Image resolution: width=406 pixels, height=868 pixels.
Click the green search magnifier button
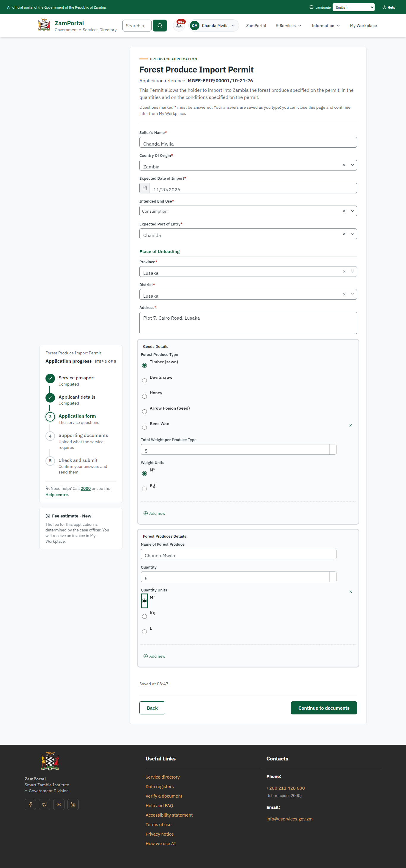click(160, 26)
